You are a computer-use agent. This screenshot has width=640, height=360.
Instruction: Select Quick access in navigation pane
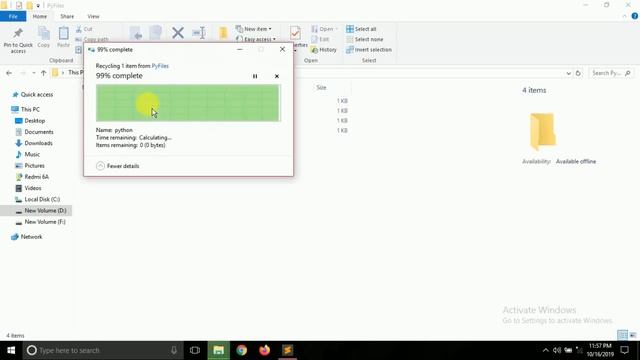33,94
